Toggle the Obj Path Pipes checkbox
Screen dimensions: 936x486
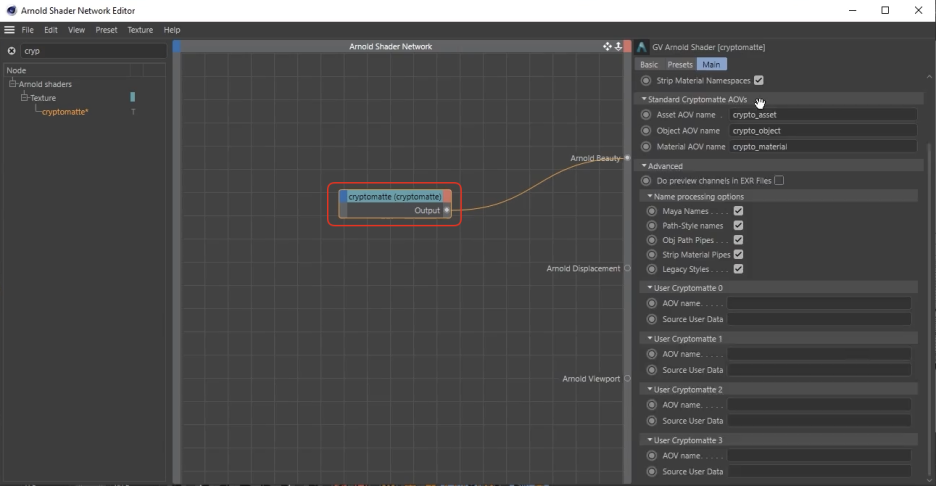(738, 240)
